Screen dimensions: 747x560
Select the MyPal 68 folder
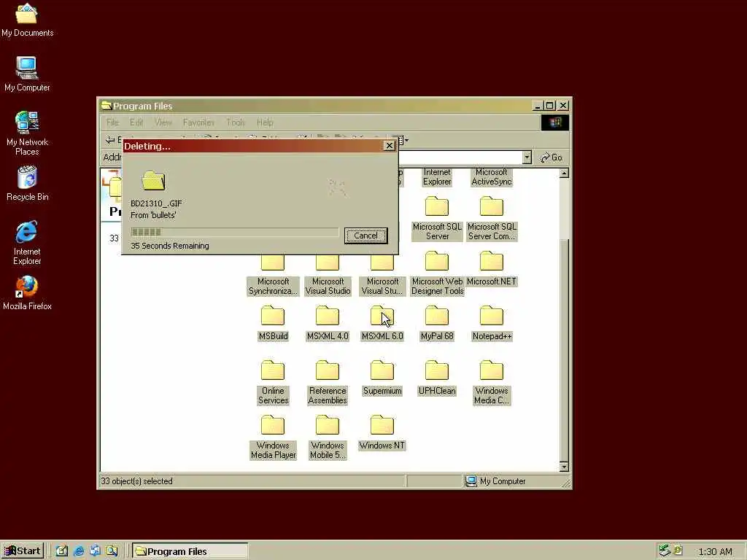pyautogui.click(x=437, y=324)
